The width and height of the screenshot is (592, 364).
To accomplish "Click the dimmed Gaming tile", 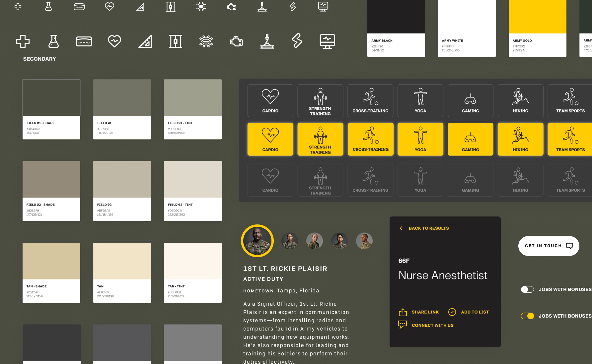I will [x=471, y=180].
